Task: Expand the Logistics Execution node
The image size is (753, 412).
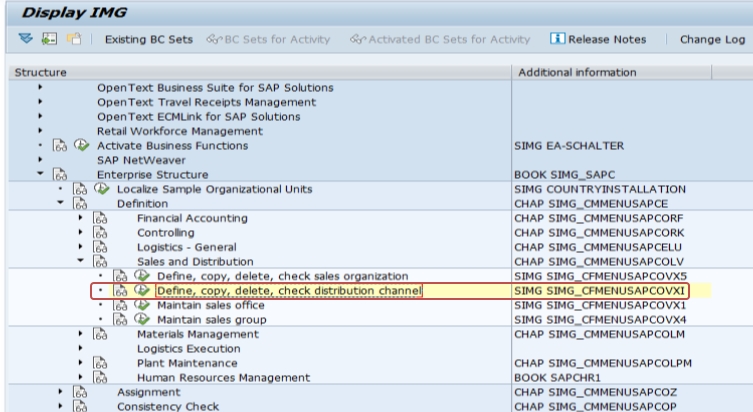Action: point(81,348)
